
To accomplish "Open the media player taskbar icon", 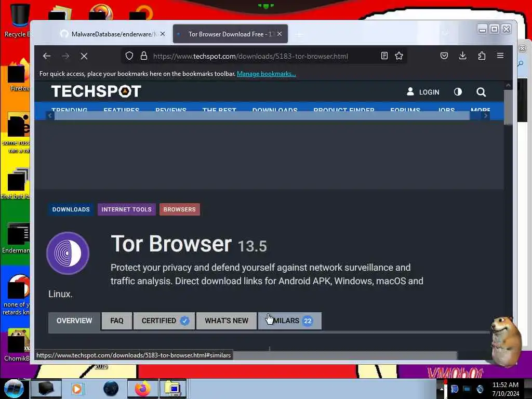I will [77, 389].
